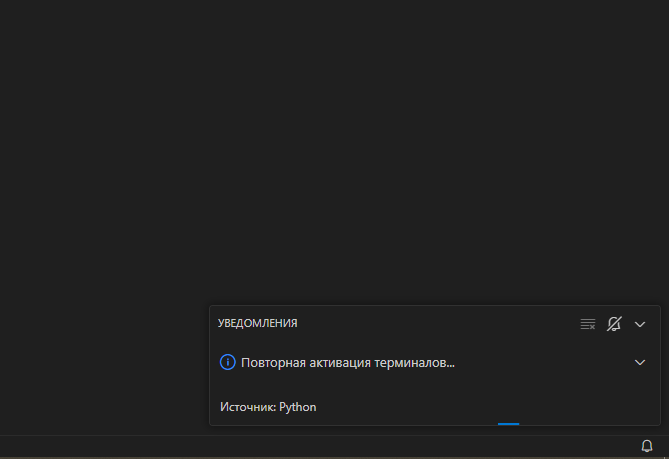The width and height of the screenshot is (669, 459).
Task: Open notifications via status bar bell
Action: [647, 446]
